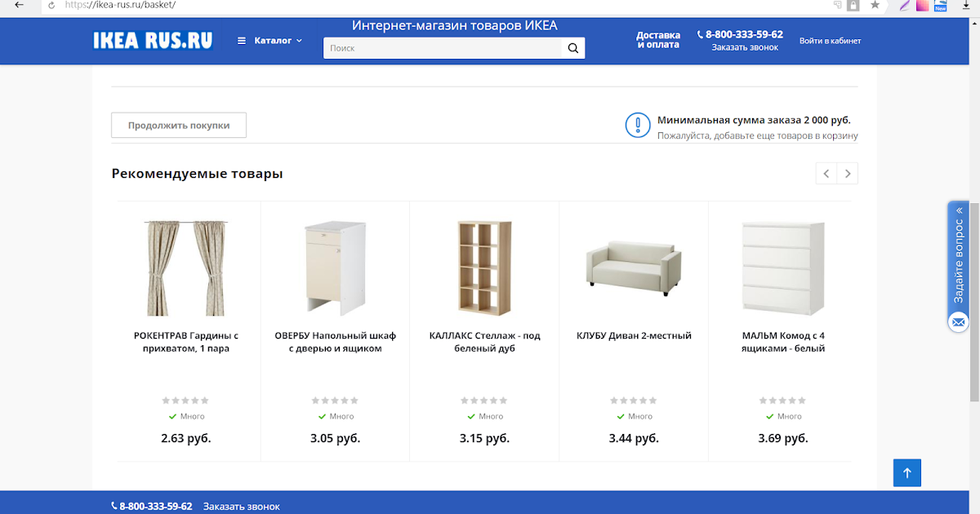Image resolution: width=980 pixels, height=514 pixels.
Task: Click price 3.15 руб.
Action: coord(484,438)
